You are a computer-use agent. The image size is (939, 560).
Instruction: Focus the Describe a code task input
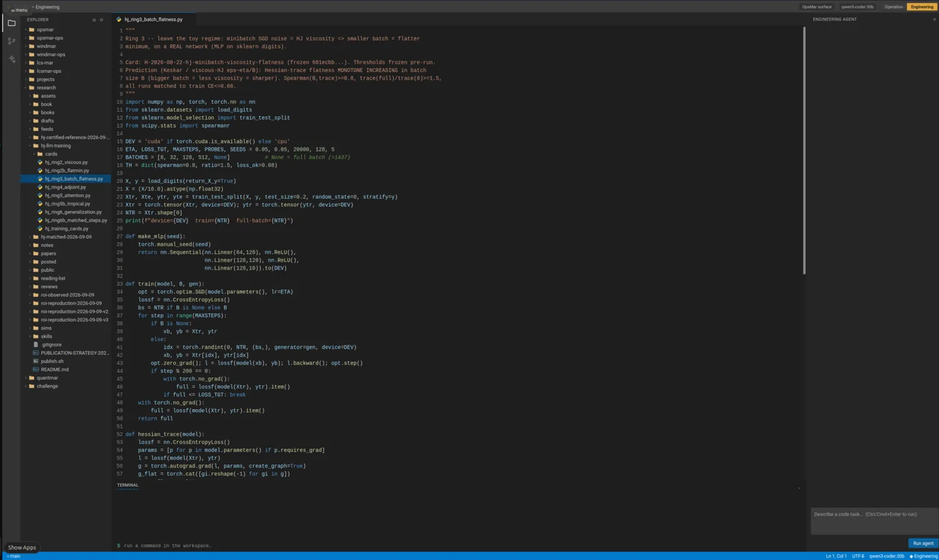click(x=874, y=521)
